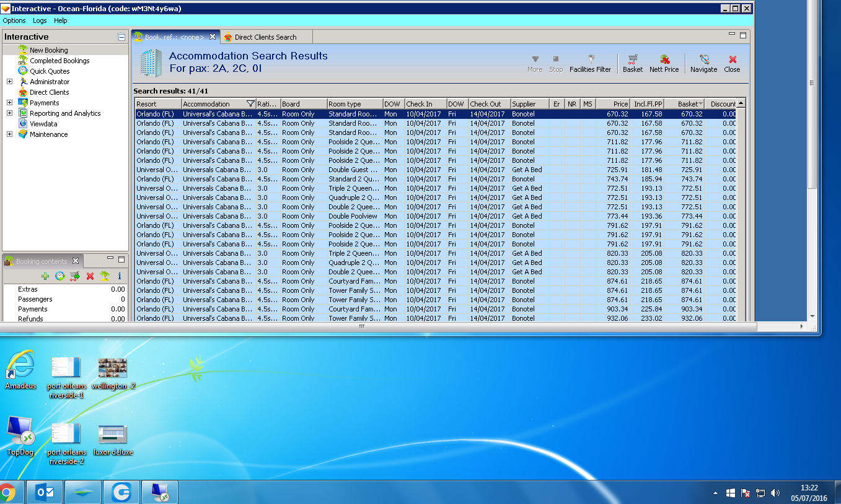This screenshot has width=841, height=504.
Task: Expand the Reporting and Analytics node
Action: pyautogui.click(x=9, y=113)
